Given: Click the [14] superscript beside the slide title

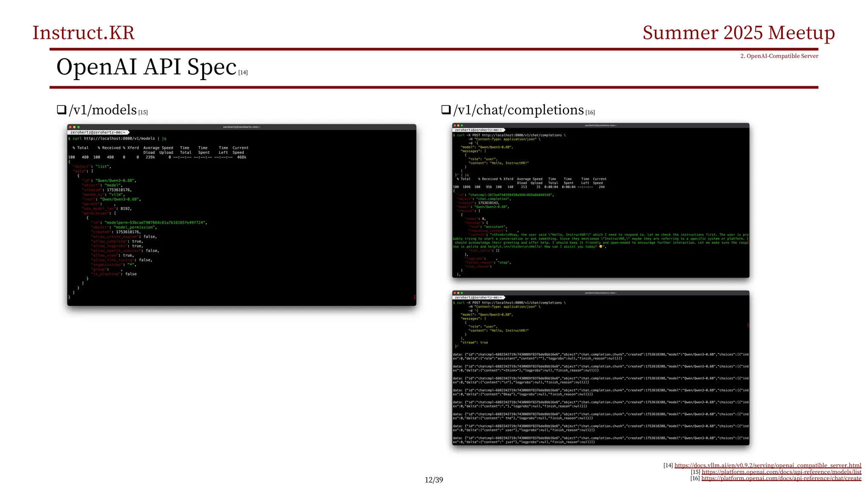Looking at the screenshot, I should 243,72.
